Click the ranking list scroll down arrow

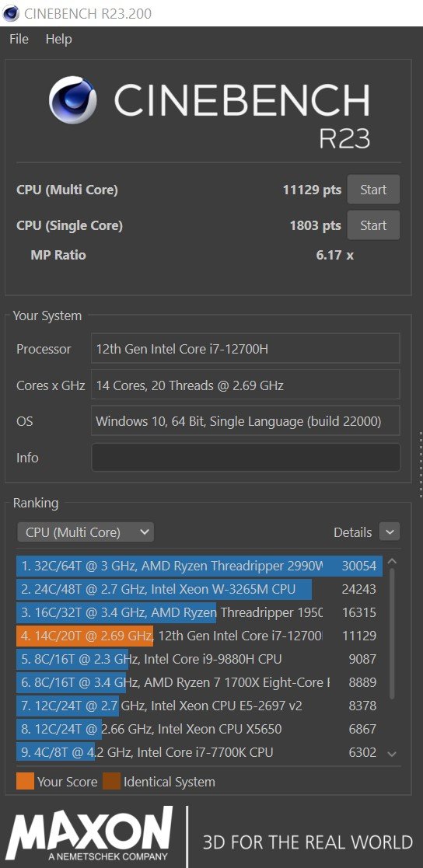tap(392, 754)
